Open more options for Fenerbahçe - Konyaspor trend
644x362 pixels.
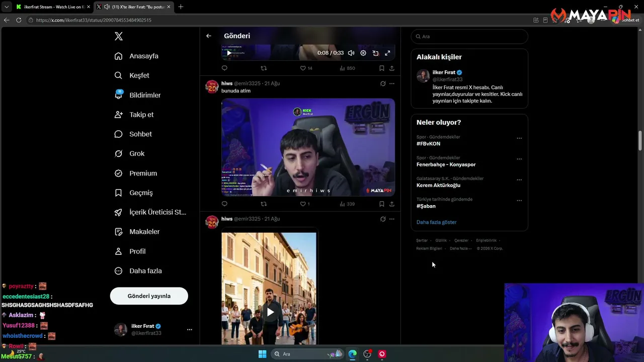(x=519, y=159)
